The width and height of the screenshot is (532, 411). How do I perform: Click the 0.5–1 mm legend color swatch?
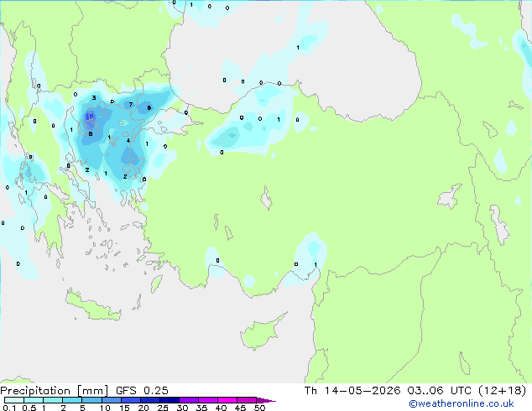[x=34, y=400]
